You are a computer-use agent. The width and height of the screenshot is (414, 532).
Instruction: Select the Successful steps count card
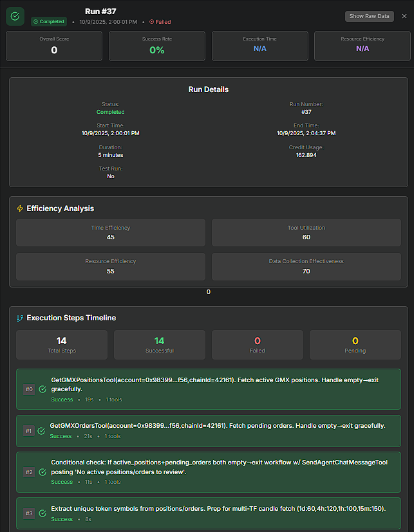pyautogui.click(x=159, y=345)
